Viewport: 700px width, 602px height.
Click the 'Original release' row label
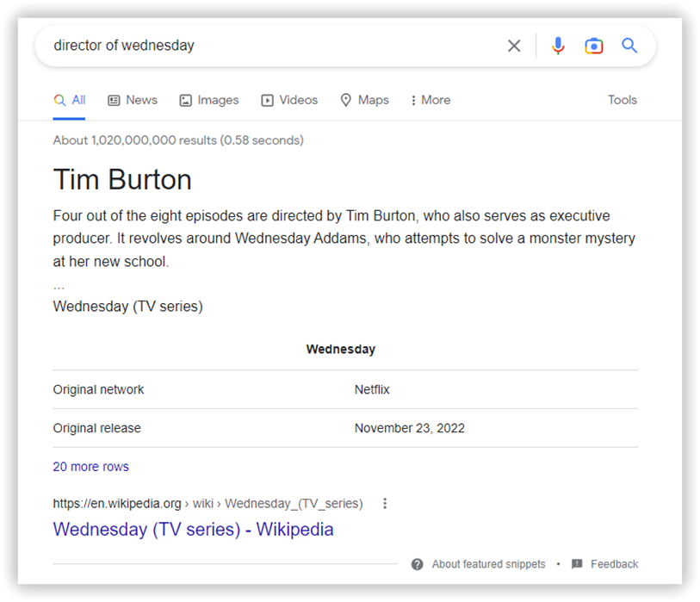pos(97,428)
